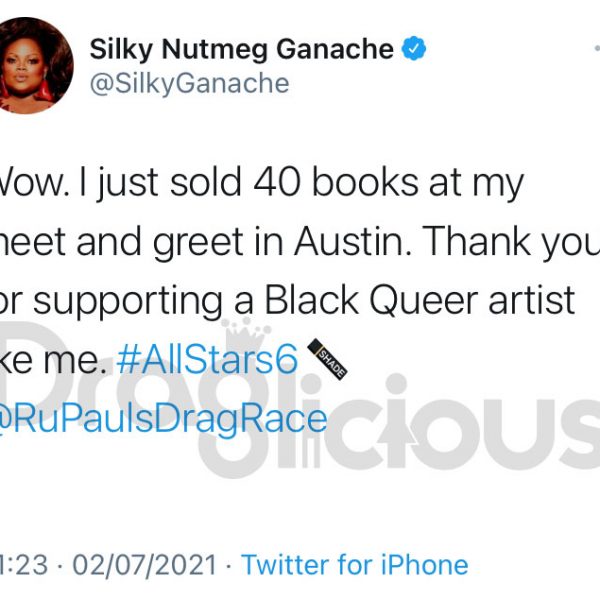Click the blue verified badge
The height and width of the screenshot is (600, 600).
(414, 49)
